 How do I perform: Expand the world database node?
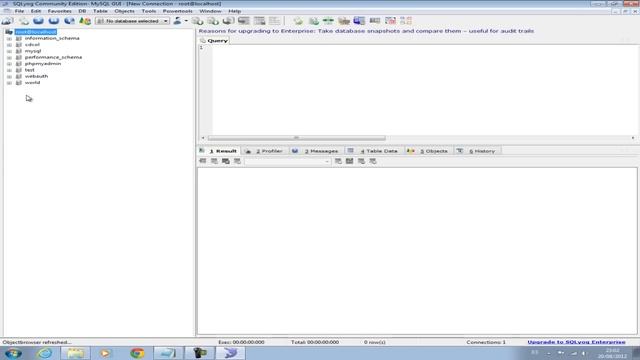(x=9, y=83)
